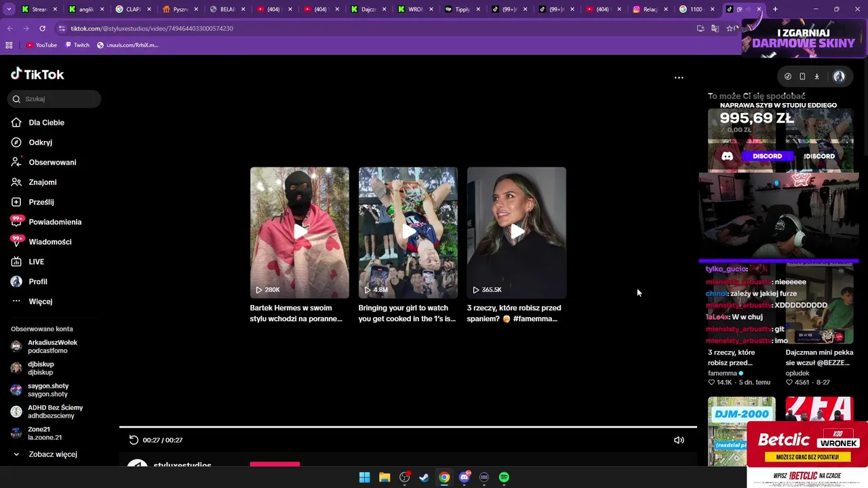This screenshot has width=868, height=488.
Task: Open three-dot video options menu
Action: pos(679,77)
